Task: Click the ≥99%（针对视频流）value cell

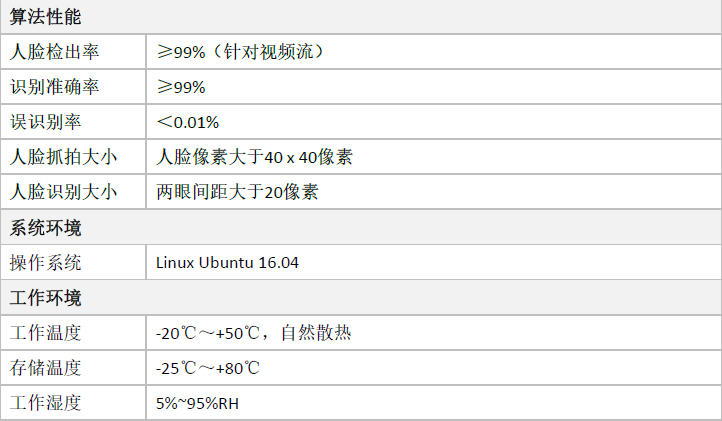Action: (x=434, y=52)
